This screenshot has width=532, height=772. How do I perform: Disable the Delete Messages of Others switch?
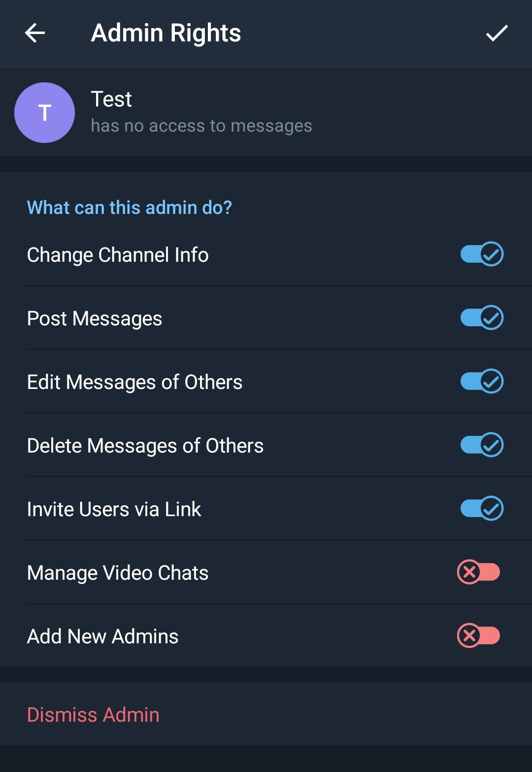tap(481, 445)
